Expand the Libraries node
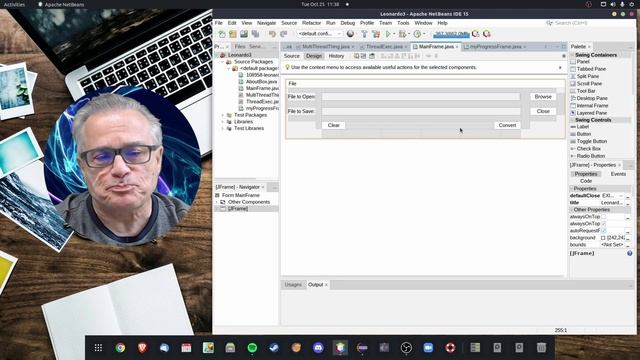Screen dimensions: 640x360 point(223,122)
